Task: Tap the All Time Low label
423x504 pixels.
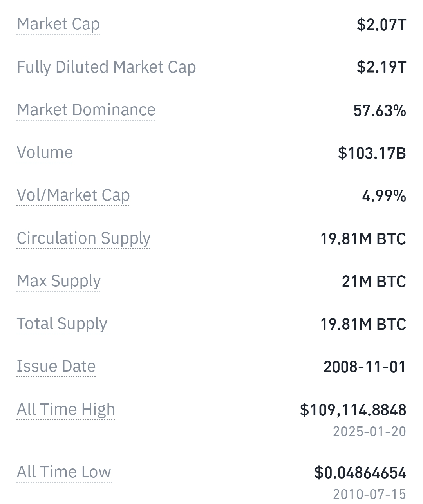Action: coord(64,472)
